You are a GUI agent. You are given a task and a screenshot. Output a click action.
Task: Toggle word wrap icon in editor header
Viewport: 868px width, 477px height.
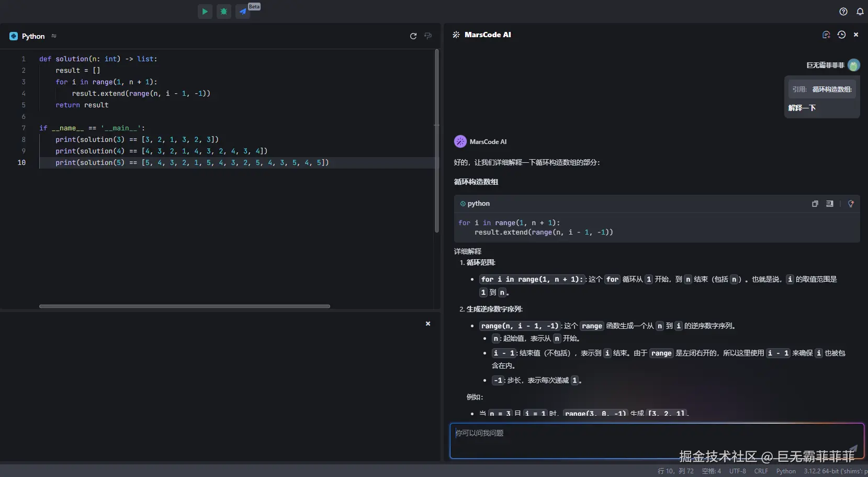[x=428, y=36]
